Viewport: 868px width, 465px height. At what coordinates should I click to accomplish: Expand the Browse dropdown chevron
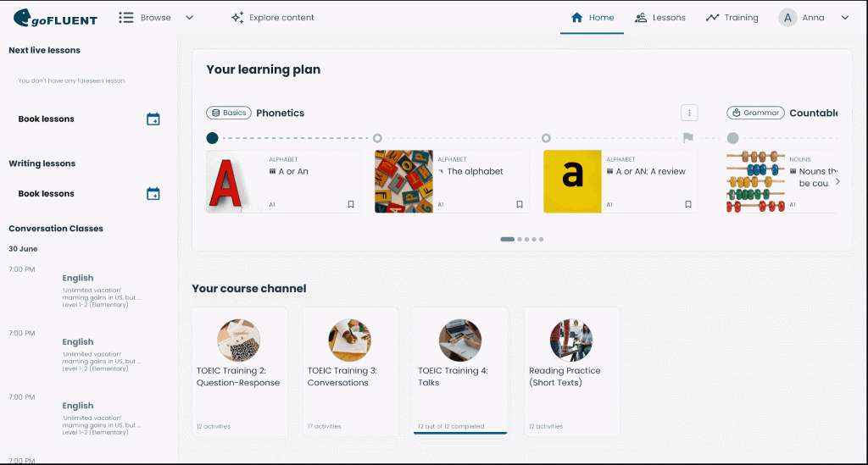[189, 18]
